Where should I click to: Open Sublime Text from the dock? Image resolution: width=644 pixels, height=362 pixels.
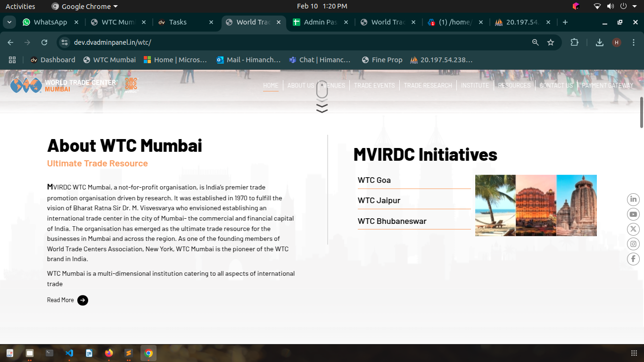(129, 353)
